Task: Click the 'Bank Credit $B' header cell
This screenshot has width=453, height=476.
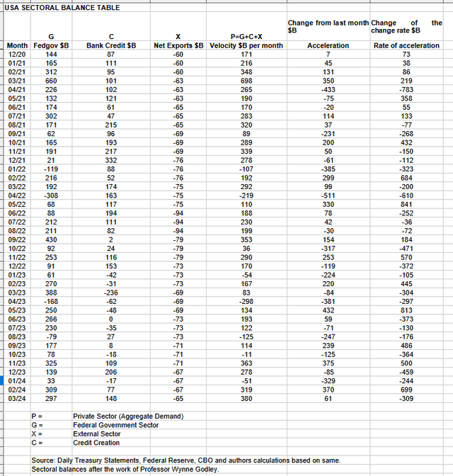Action: pyautogui.click(x=111, y=45)
